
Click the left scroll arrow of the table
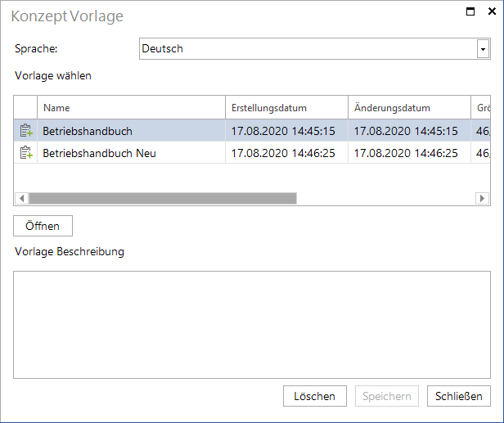[21, 198]
